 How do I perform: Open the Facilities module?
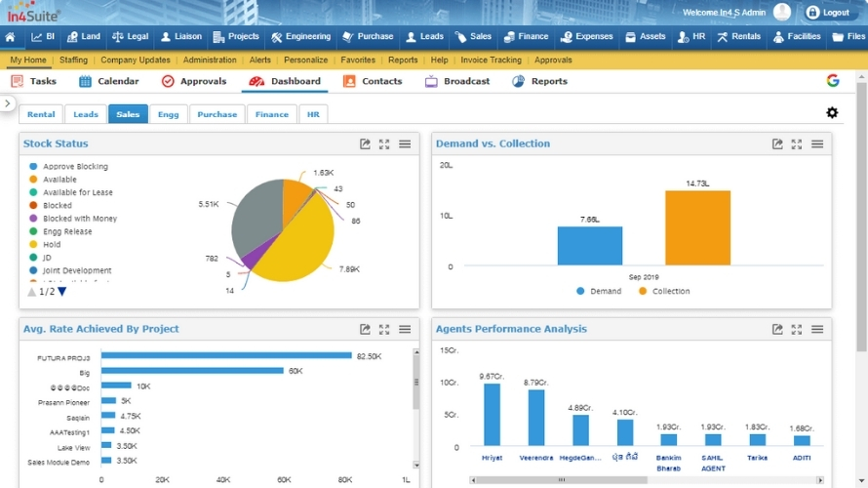[797, 36]
